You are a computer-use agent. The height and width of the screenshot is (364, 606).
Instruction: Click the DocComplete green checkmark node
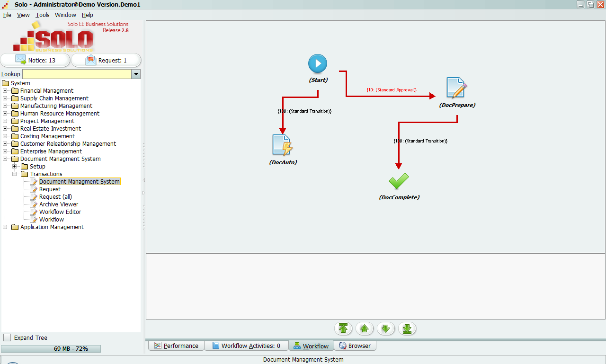tap(399, 181)
